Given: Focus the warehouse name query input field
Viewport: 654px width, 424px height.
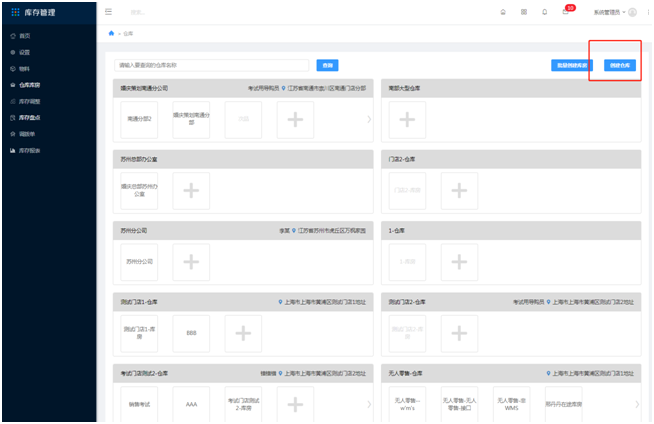Looking at the screenshot, I should 211,65.
